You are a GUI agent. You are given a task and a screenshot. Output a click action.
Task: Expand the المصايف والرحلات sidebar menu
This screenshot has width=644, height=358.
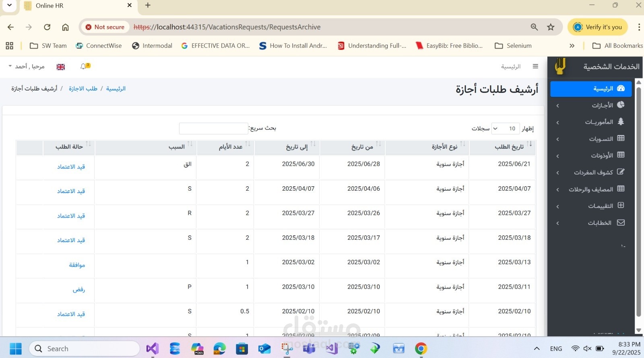pyautogui.click(x=557, y=189)
